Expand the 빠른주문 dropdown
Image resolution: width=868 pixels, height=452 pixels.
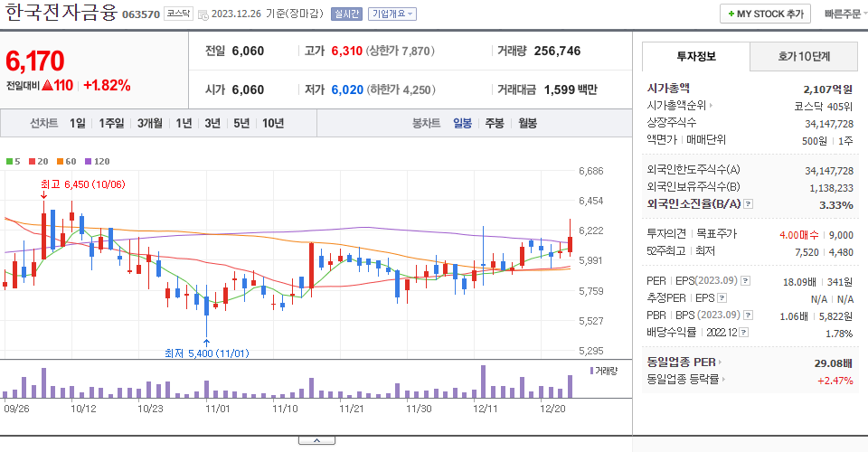845,14
